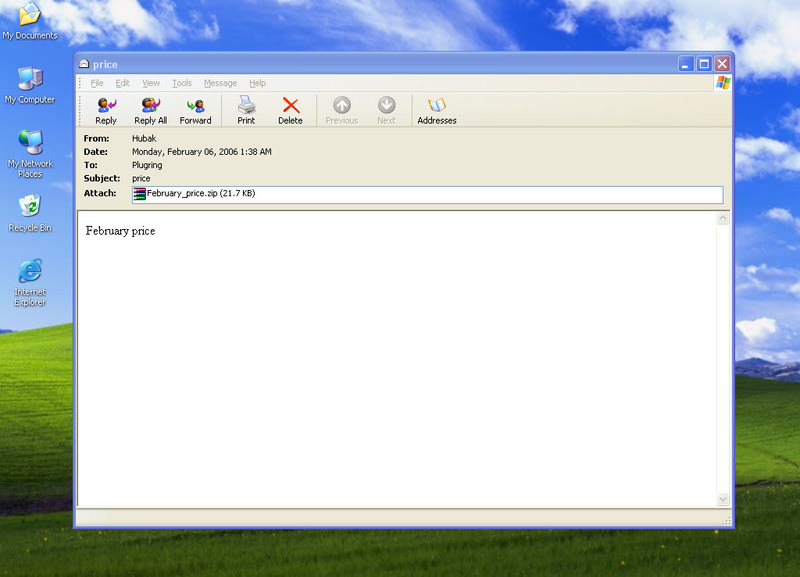The height and width of the screenshot is (577, 800).
Task: Open the View menu
Action: [x=151, y=83]
